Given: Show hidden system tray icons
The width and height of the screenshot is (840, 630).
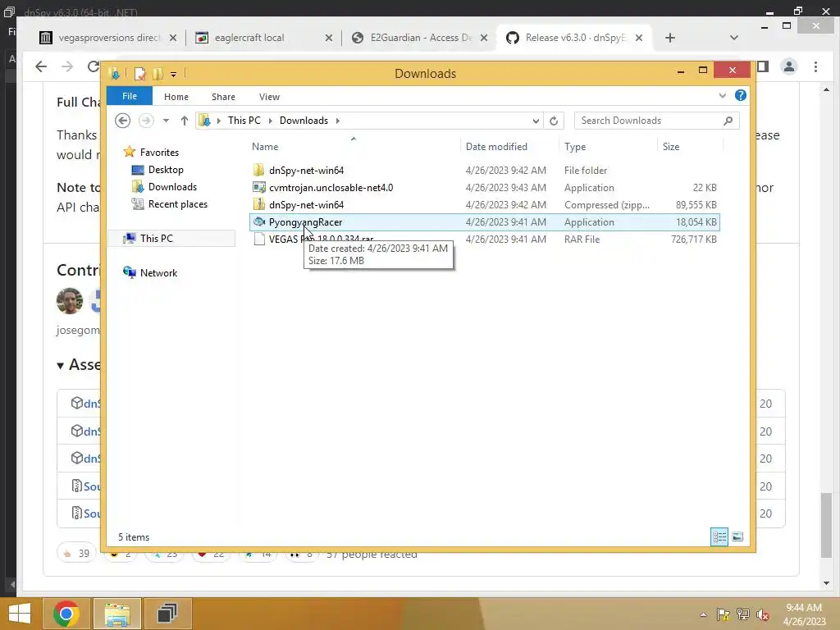Looking at the screenshot, I should point(703,614).
